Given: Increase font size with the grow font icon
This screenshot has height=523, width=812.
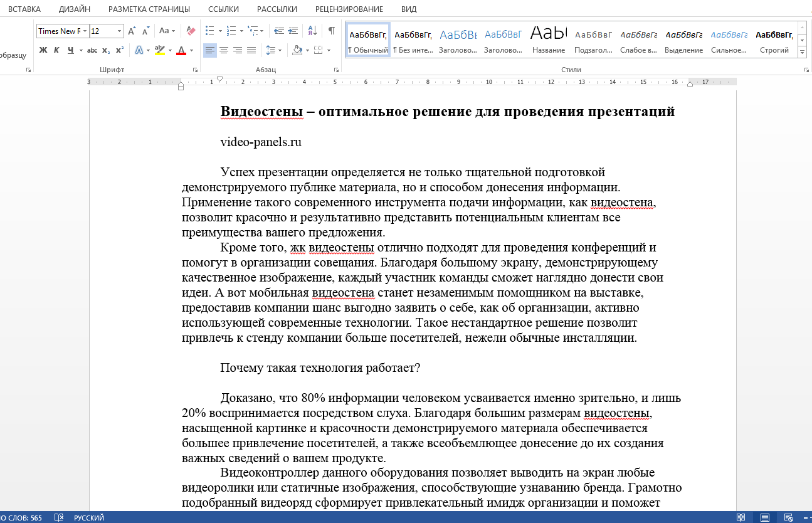Looking at the screenshot, I should point(132,31).
